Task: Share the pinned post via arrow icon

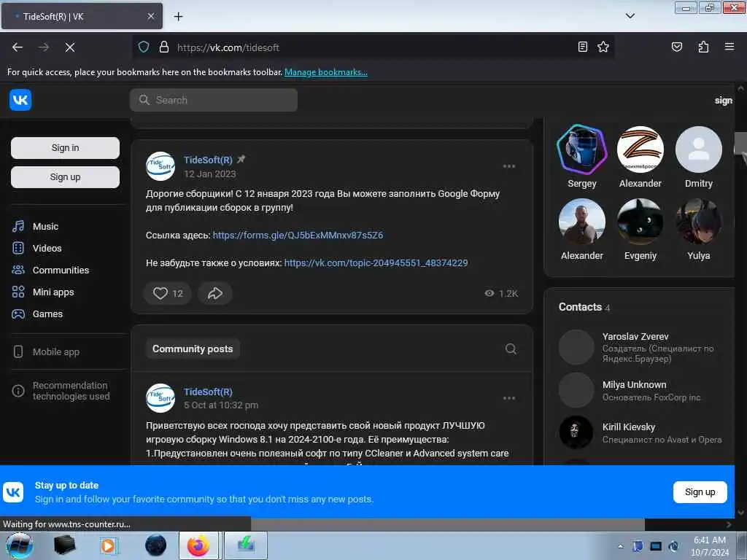Action: click(x=215, y=293)
